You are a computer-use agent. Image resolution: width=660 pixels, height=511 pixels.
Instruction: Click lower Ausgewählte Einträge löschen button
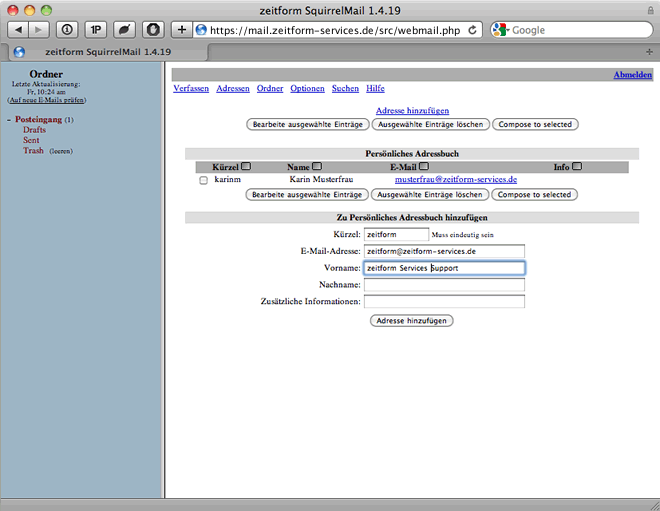tap(430, 195)
